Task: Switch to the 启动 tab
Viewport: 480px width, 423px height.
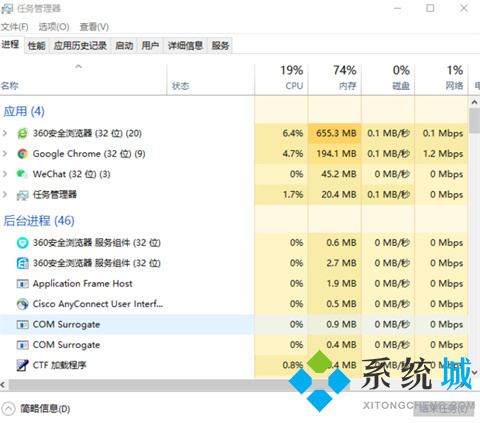Action: (x=124, y=45)
